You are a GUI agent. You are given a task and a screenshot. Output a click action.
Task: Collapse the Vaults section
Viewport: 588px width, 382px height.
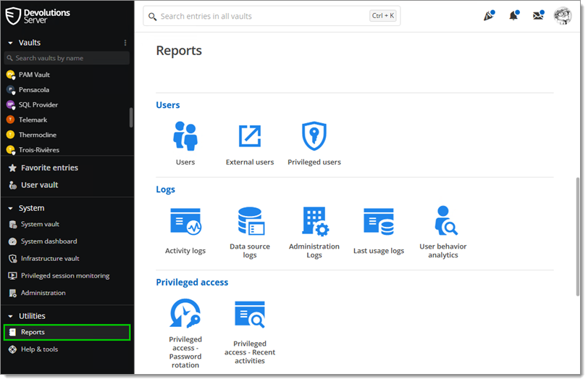click(x=11, y=43)
